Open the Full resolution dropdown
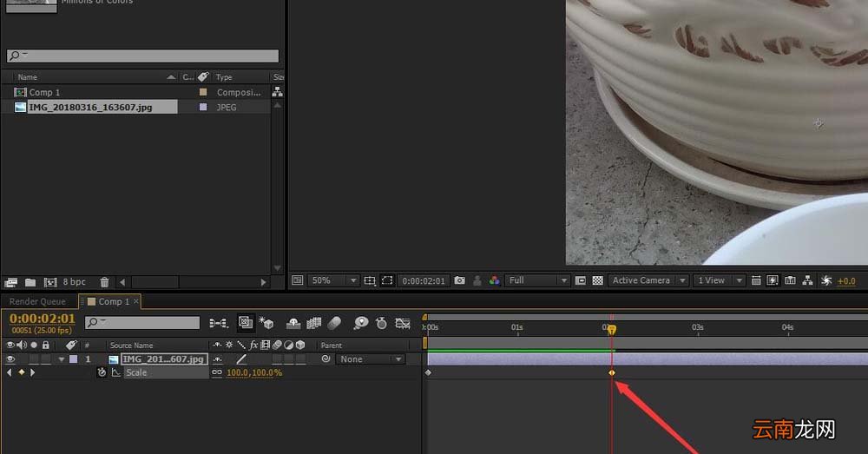 (537, 280)
